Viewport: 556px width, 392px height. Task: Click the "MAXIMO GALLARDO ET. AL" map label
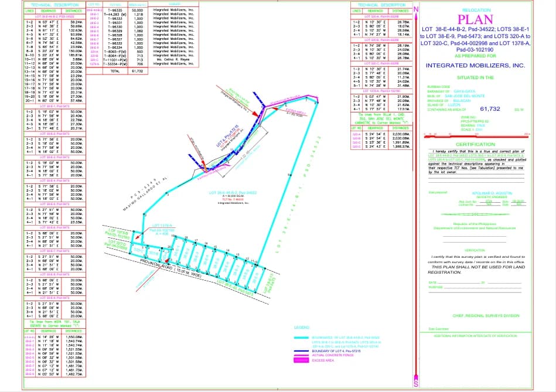[x=146, y=194]
